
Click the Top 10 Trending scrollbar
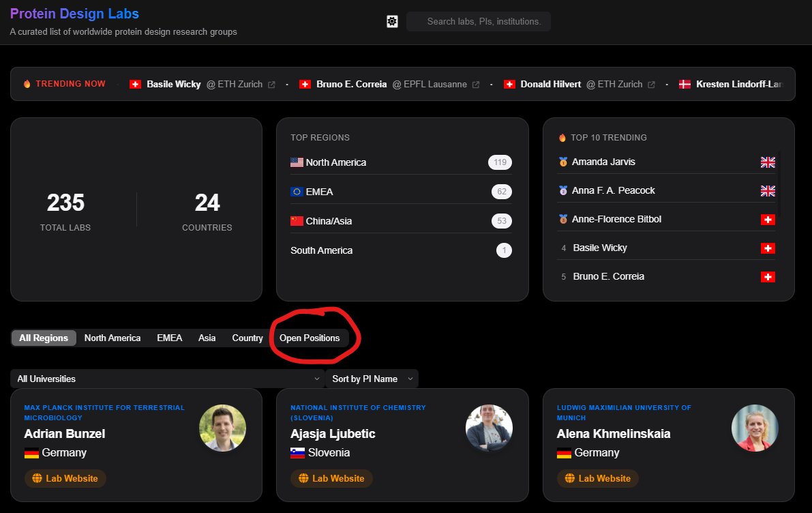(x=778, y=183)
